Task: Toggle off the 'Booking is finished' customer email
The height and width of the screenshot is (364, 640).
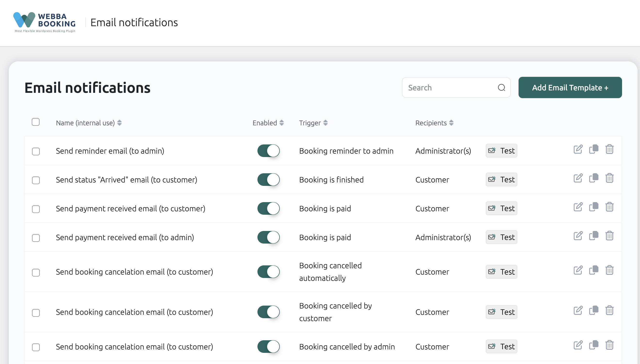Action: (269, 180)
